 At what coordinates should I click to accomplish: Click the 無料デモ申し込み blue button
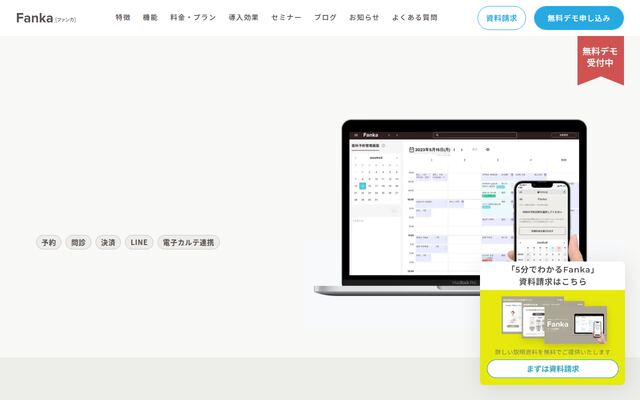click(x=579, y=18)
